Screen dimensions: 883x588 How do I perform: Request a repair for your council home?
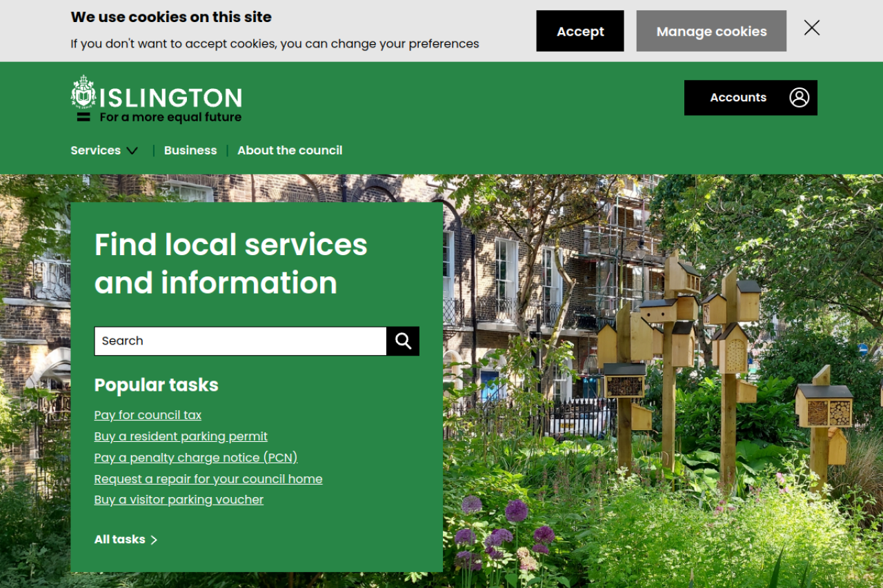pos(208,479)
